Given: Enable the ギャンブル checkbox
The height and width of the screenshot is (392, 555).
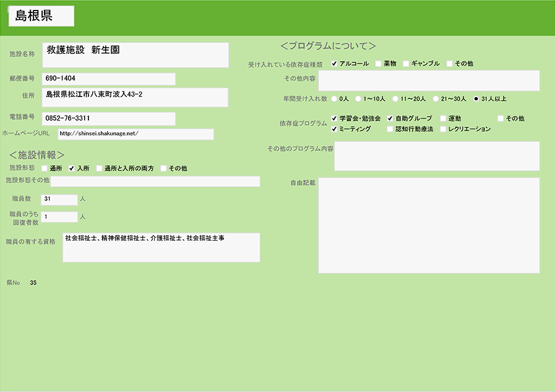Looking at the screenshot, I should click(406, 64).
